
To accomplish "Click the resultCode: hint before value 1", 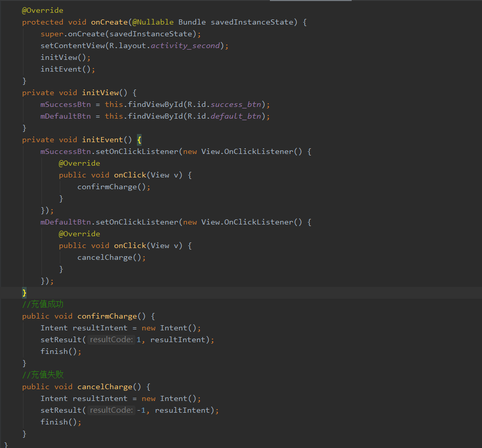I will click(x=111, y=340).
